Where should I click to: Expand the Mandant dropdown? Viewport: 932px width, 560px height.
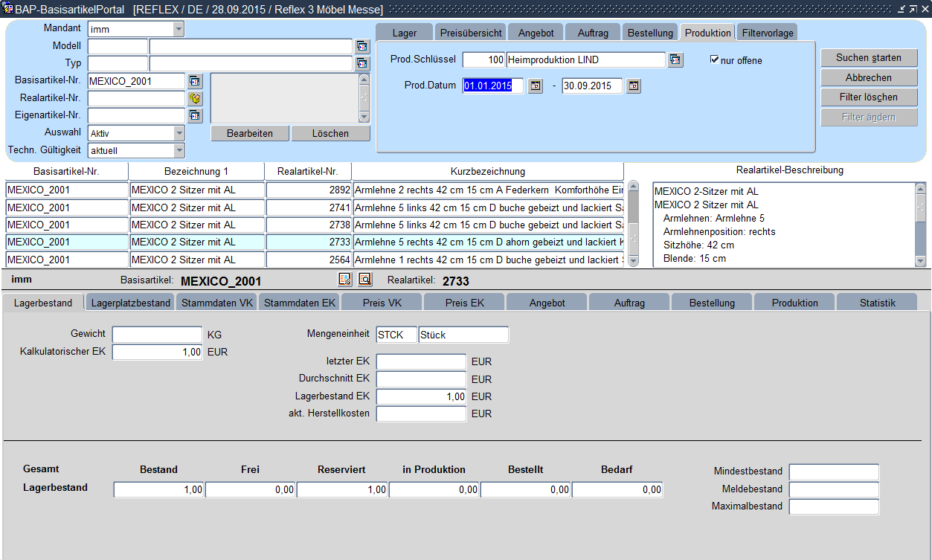pyautogui.click(x=179, y=29)
